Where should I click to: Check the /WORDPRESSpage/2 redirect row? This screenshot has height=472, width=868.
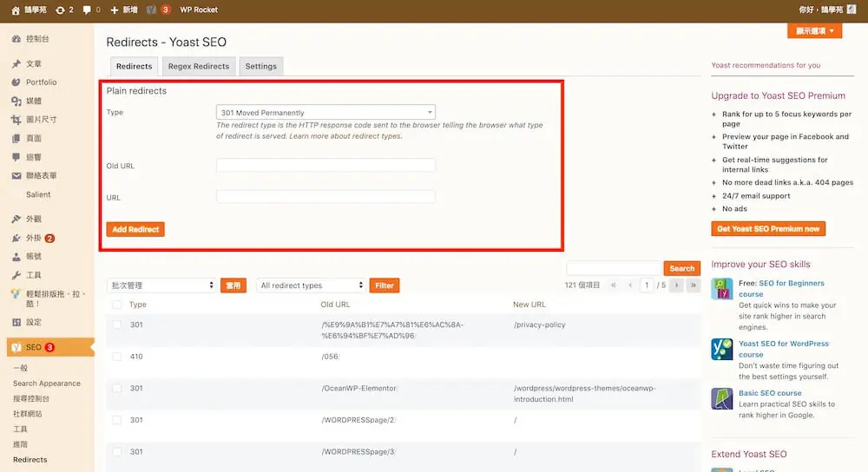117,420
